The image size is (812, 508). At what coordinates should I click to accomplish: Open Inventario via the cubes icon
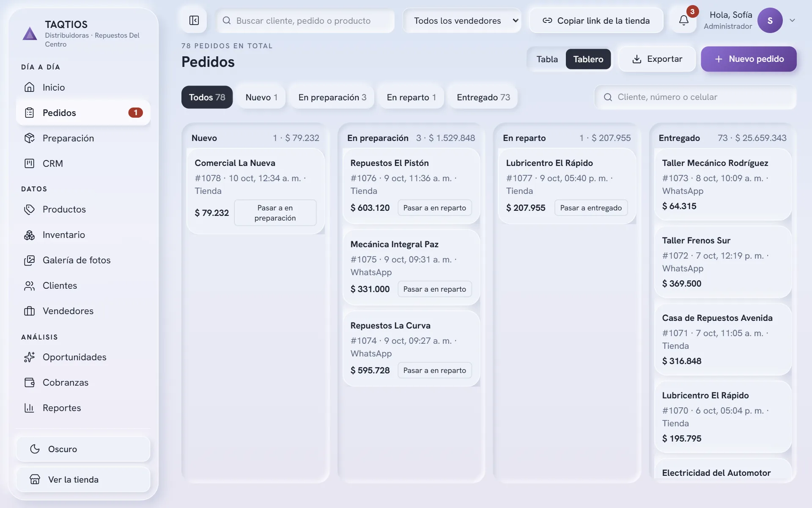coord(29,235)
